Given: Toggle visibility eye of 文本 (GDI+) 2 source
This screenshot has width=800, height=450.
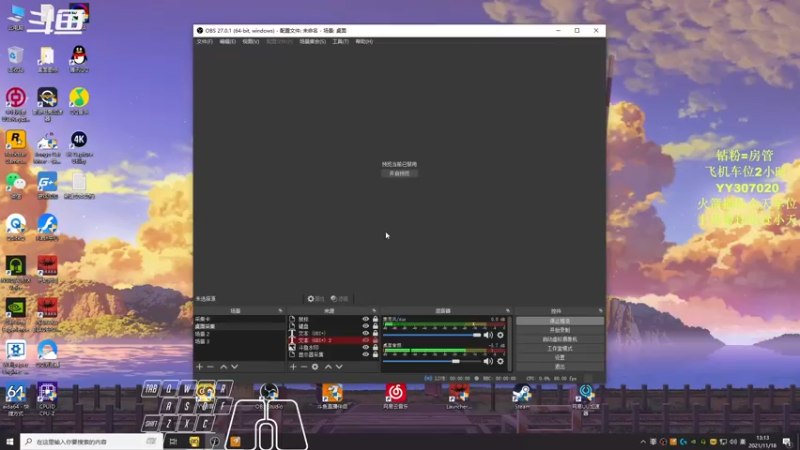Looking at the screenshot, I should tap(365, 340).
